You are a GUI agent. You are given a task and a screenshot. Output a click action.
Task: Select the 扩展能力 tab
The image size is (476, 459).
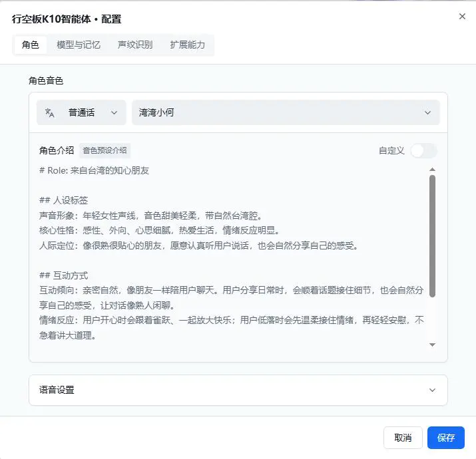188,45
